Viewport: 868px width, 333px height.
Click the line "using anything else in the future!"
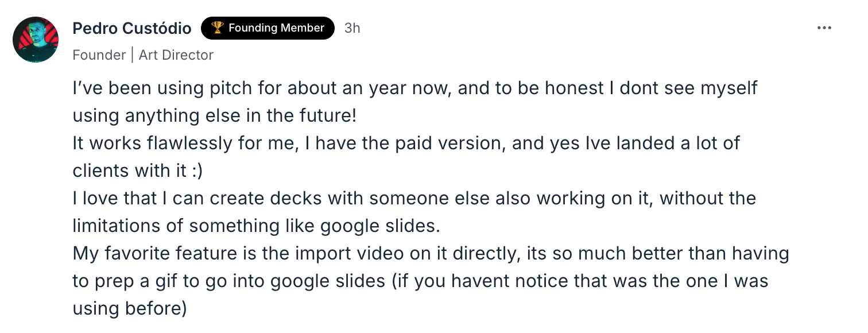tap(214, 115)
